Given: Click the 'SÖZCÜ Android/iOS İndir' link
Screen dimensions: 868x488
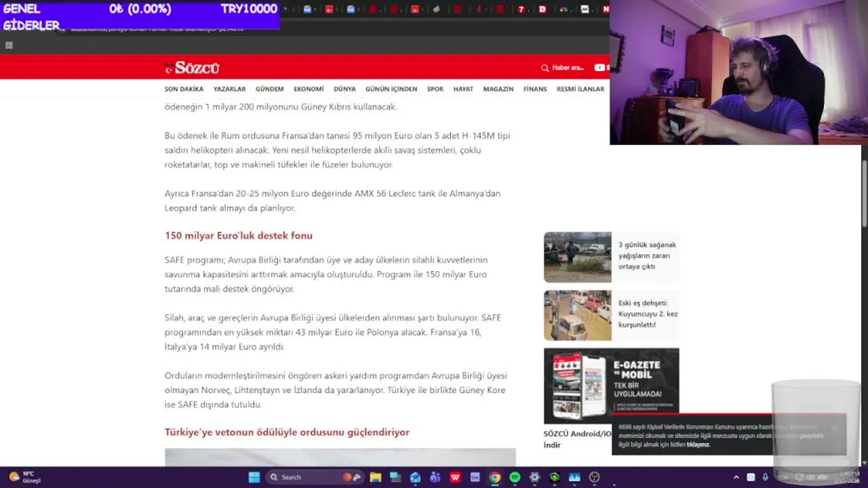Looking at the screenshot, I should click(577, 439).
